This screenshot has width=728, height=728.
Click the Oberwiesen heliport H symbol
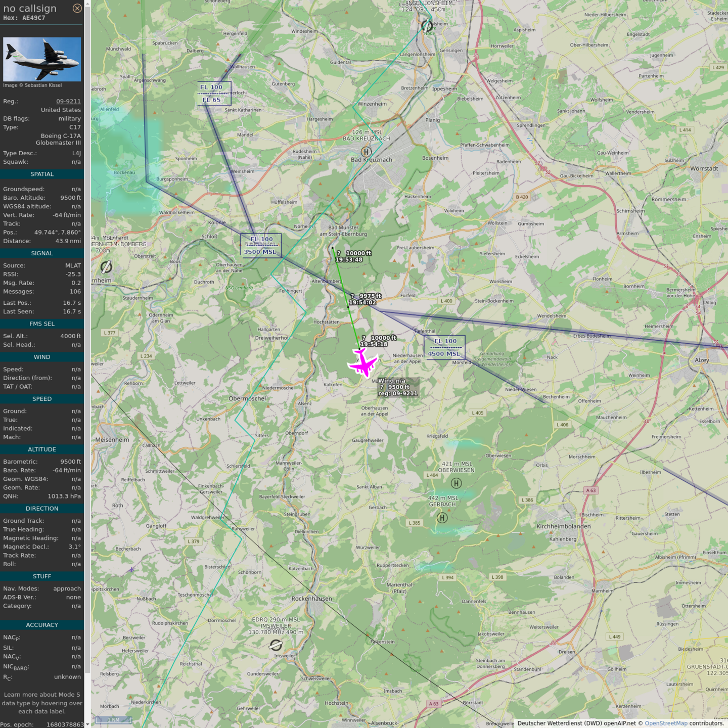point(456,483)
